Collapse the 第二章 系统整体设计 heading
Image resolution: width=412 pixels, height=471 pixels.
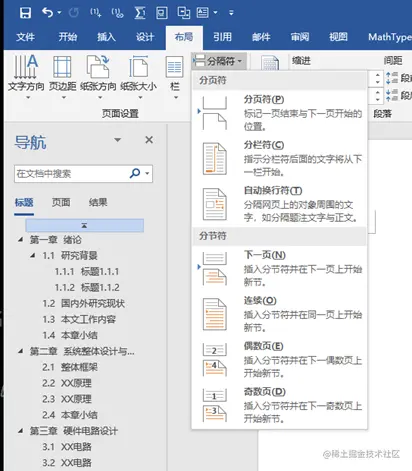(x=21, y=351)
